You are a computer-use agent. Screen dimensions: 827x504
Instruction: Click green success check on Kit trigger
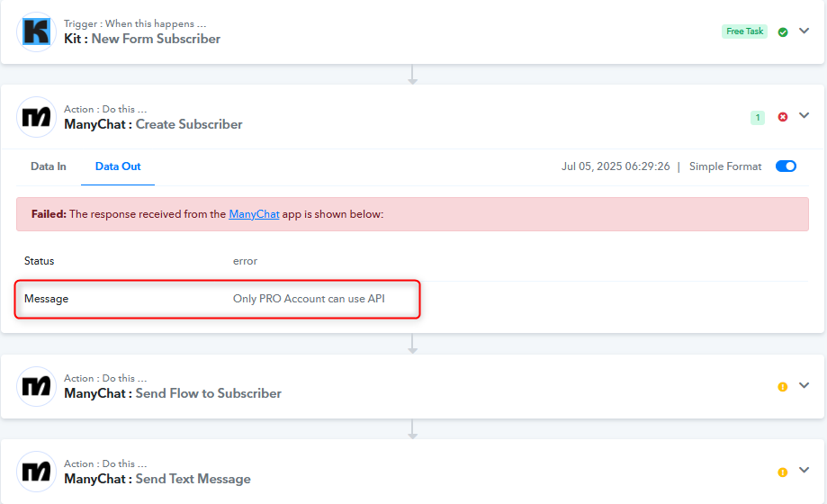click(x=783, y=32)
